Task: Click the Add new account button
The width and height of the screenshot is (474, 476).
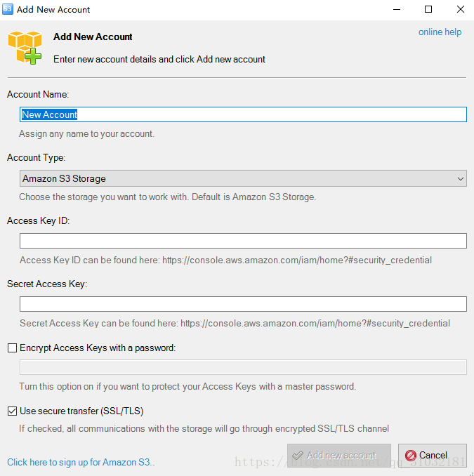Action: 339,456
